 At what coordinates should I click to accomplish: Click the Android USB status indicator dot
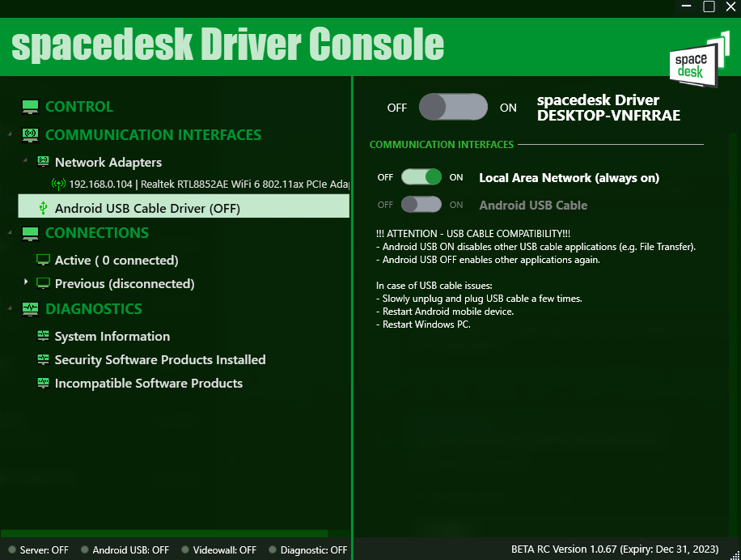[85, 549]
